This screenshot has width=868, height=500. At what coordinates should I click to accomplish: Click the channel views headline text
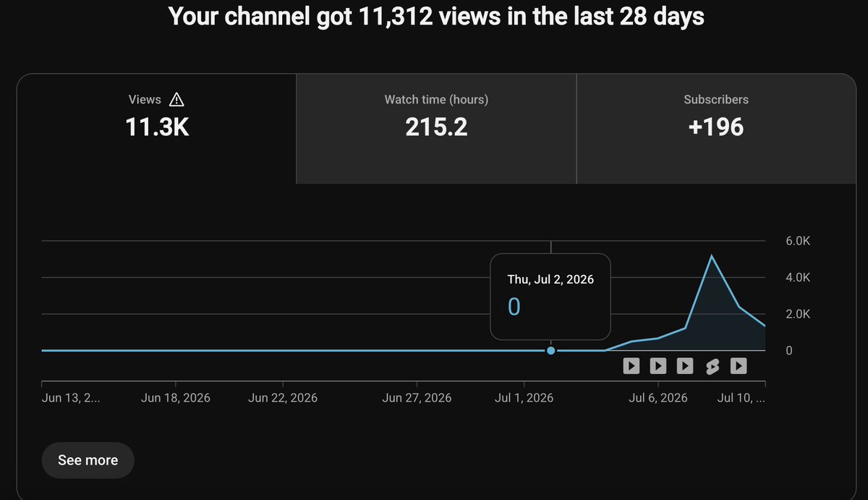click(x=436, y=17)
